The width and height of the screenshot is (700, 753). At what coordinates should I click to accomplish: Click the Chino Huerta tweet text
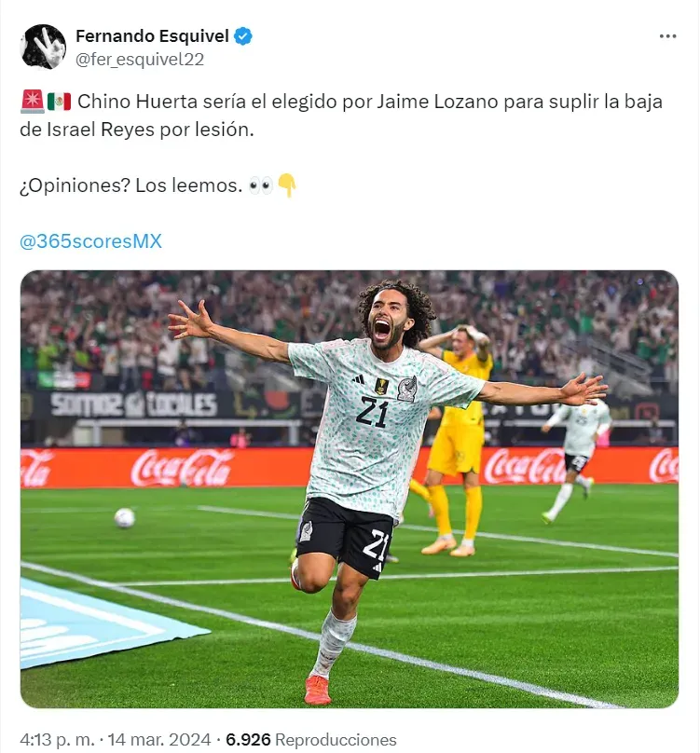tap(341, 116)
